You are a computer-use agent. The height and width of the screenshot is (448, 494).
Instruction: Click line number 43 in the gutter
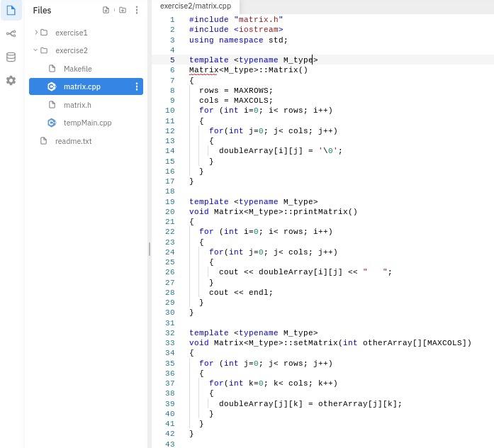click(x=170, y=444)
